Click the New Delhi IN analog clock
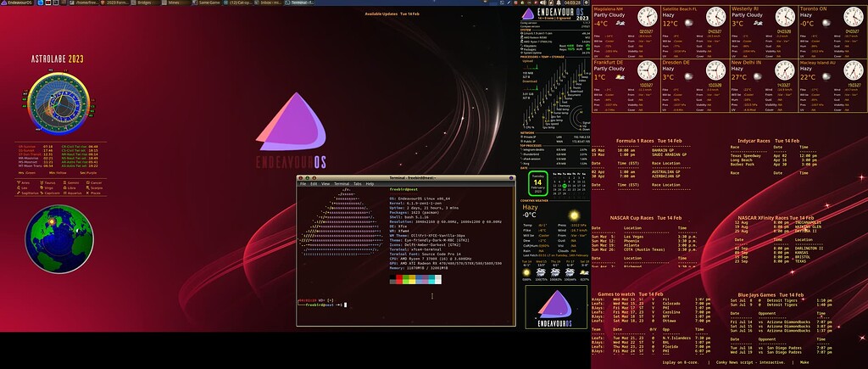This screenshot has height=369, width=868. coord(784,70)
